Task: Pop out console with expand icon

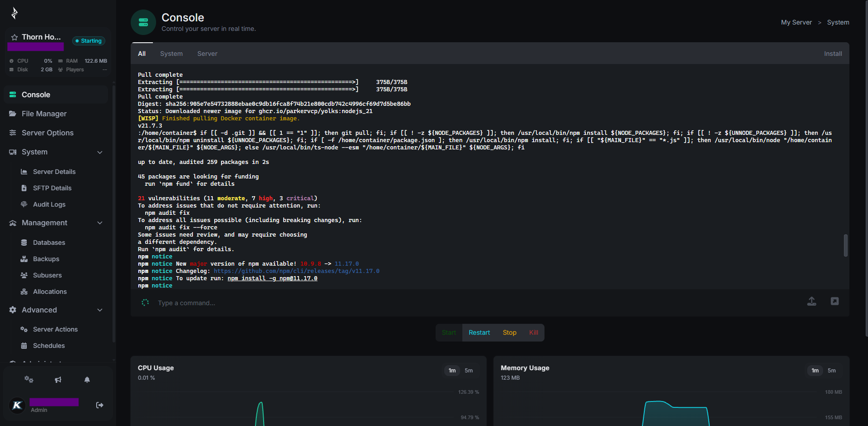Action: tap(834, 301)
